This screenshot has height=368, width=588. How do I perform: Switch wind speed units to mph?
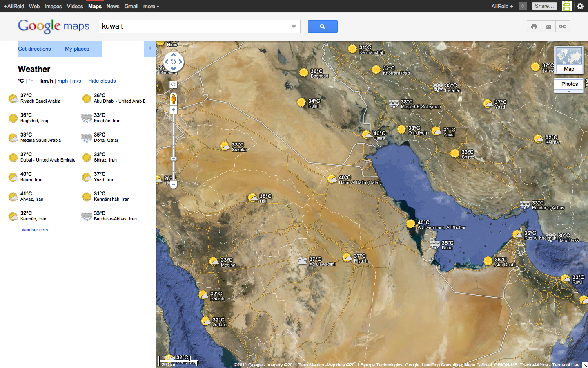(62, 81)
